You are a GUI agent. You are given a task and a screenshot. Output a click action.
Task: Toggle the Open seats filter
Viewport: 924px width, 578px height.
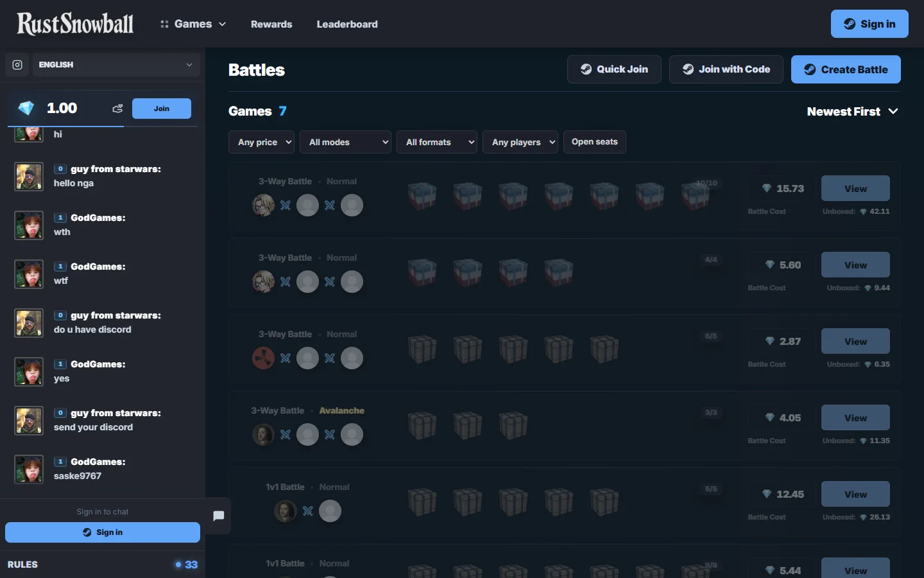[595, 142]
